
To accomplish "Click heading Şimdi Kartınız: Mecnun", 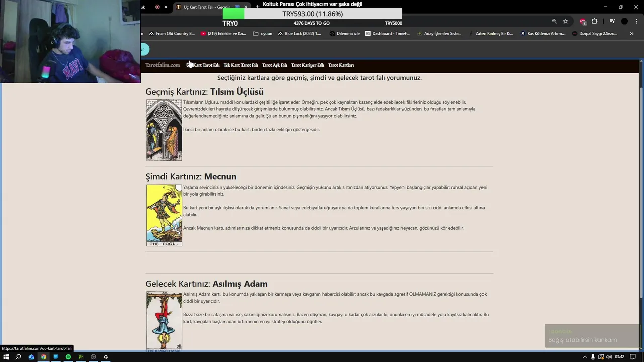I will pos(191,177).
